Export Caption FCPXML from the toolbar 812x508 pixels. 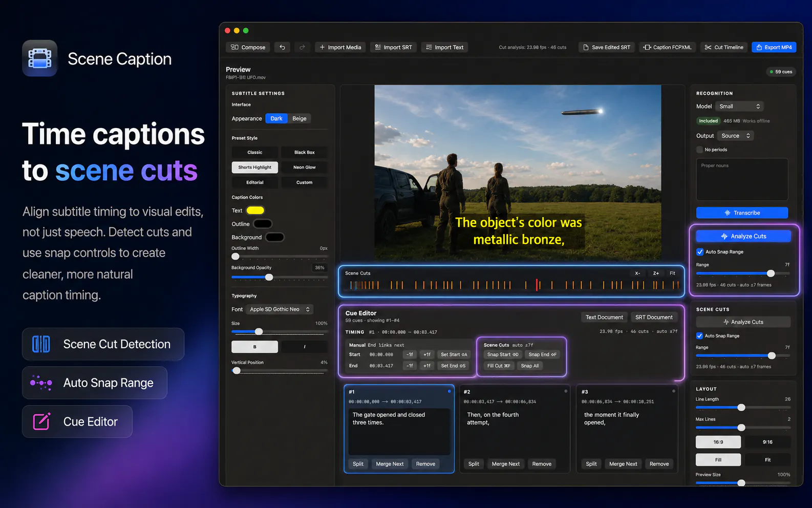point(668,47)
